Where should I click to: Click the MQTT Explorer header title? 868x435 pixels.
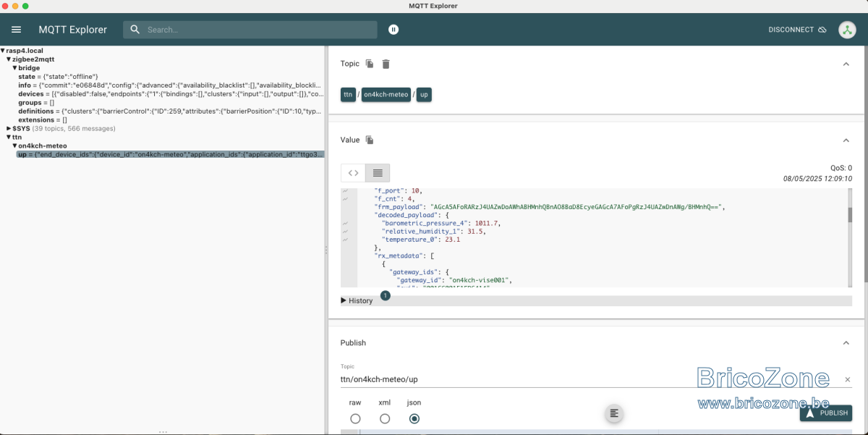tap(73, 30)
